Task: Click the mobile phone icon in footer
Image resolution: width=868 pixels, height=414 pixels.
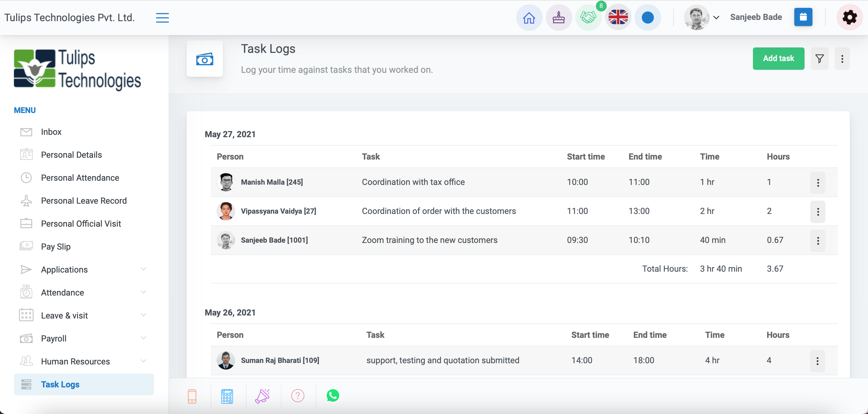Action: coord(192,396)
